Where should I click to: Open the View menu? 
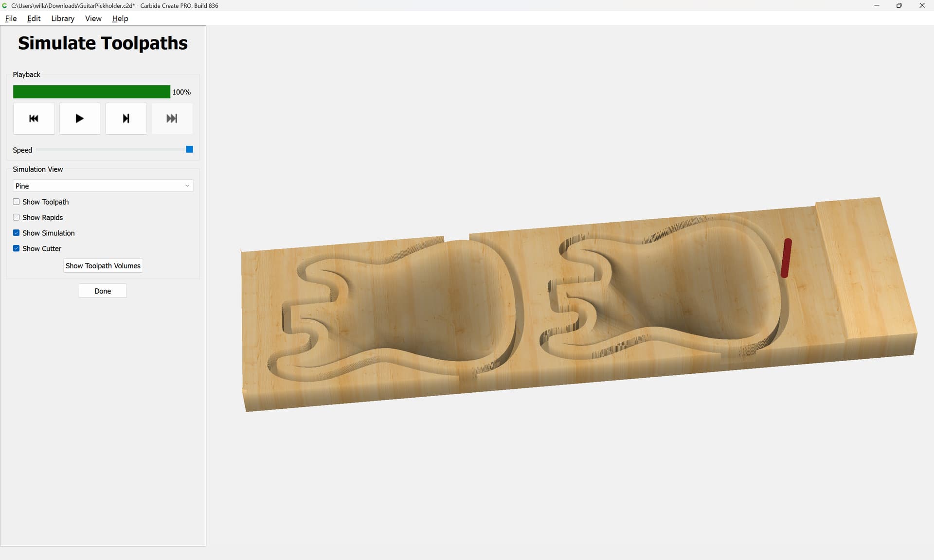tap(93, 18)
